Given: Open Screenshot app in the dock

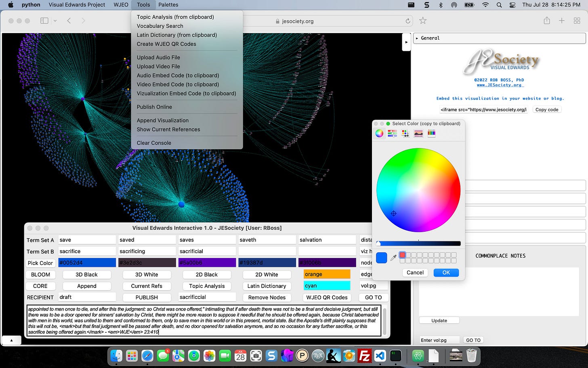Looking at the screenshot, I should coord(256,356).
